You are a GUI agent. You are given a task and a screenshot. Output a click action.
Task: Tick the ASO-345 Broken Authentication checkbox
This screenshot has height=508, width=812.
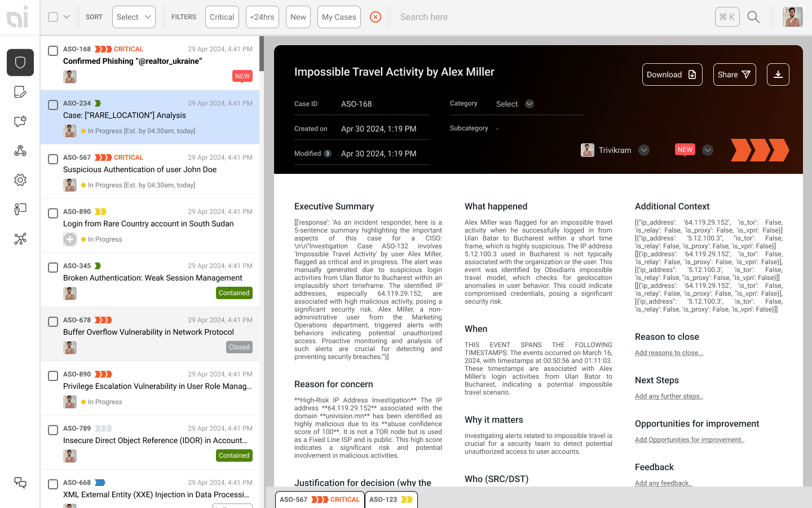pyautogui.click(x=53, y=268)
